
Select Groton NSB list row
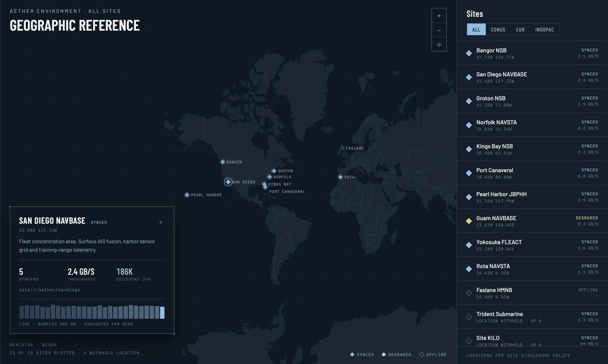click(532, 101)
